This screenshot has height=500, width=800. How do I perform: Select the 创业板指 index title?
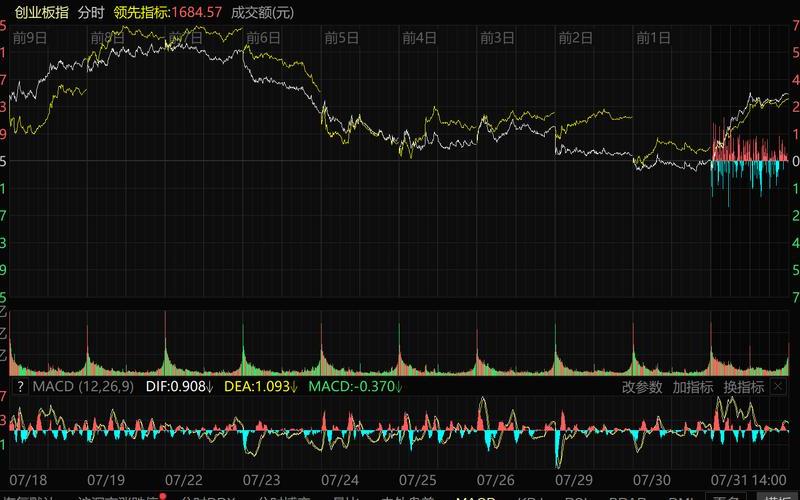[x=41, y=12]
